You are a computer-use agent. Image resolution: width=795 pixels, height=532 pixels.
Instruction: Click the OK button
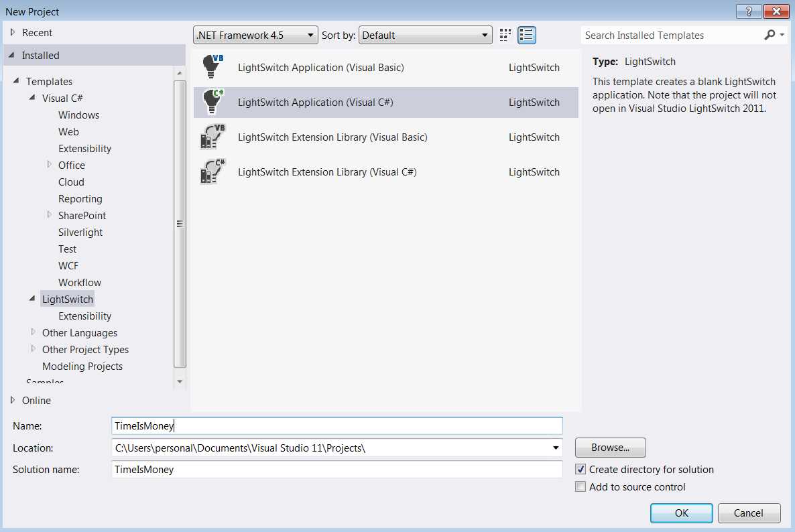pyautogui.click(x=682, y=513)
